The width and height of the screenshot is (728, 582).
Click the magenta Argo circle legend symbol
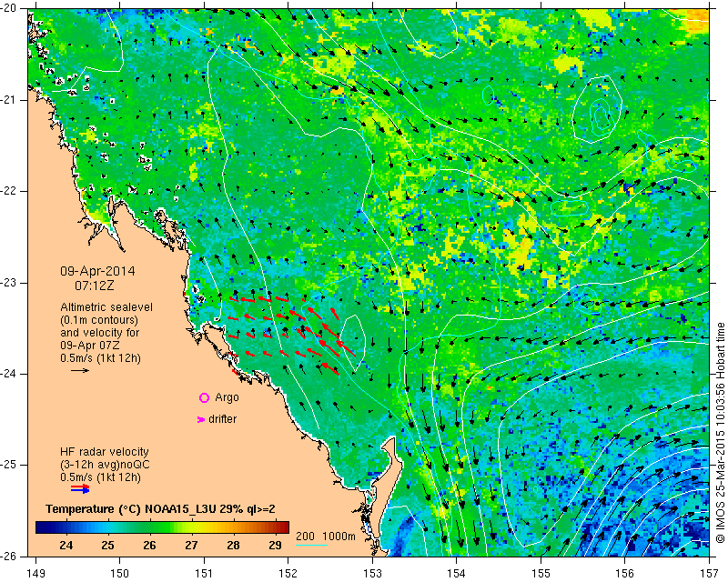click(204, 397)
